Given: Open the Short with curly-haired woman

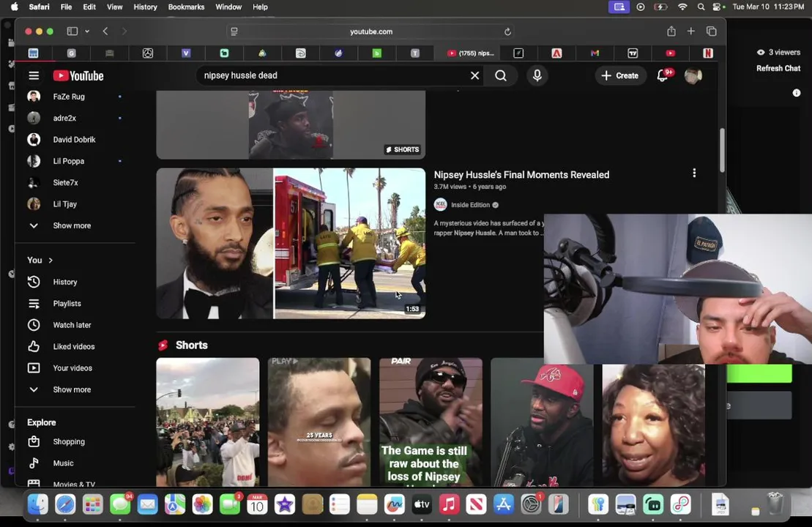Looking at the screenshot, I should (x=653, y=425).
